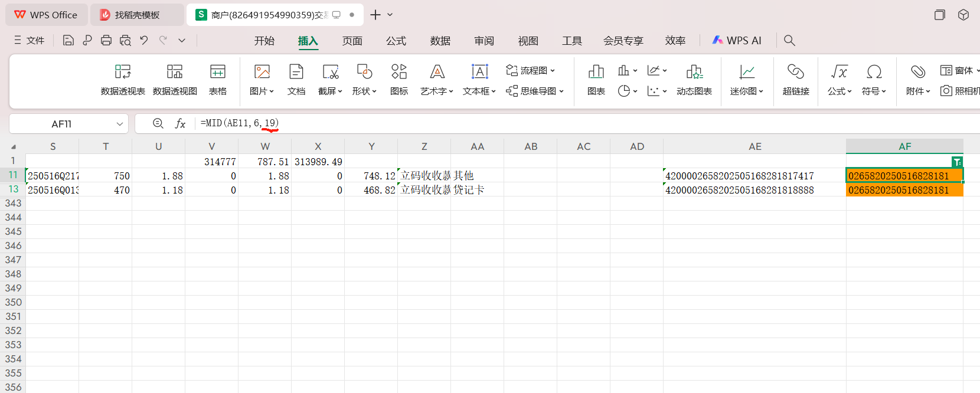Click the undo arrow icon
The height and width of the screenshot is (393, 980).
click(144, 40)
